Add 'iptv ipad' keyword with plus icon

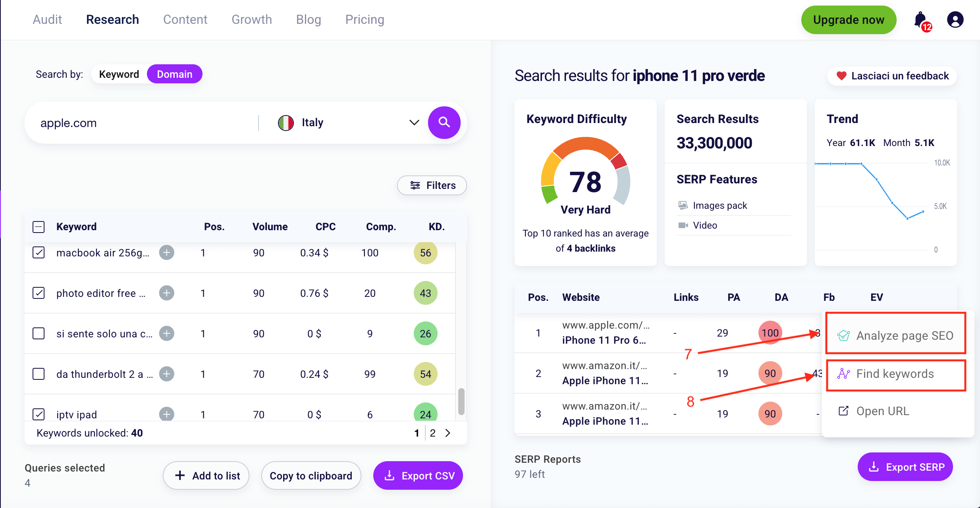pyautogui.click(x=167, y=414)
